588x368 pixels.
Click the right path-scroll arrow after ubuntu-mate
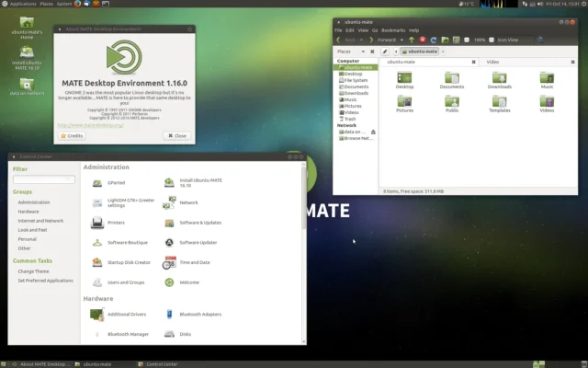click(x=443, y=52)
